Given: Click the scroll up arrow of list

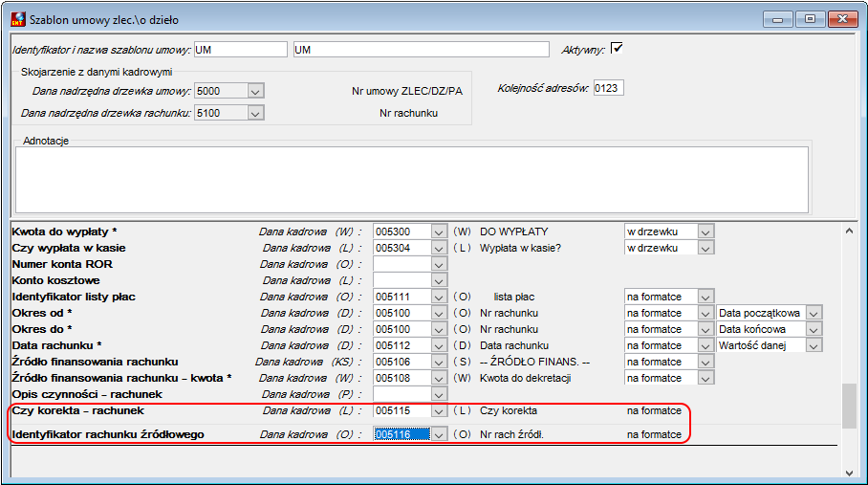Looking at the screenshot, I should [849, 231].
